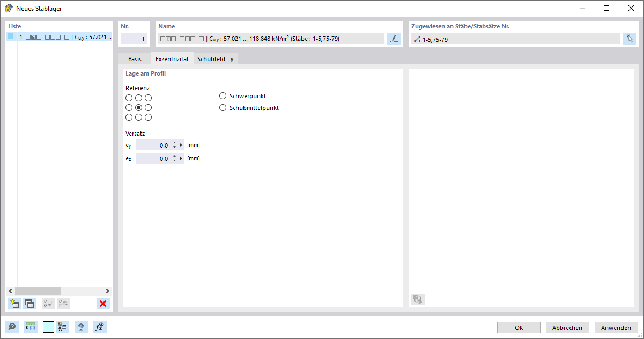The width and height of the screenshot is (644, 339).
Task: Click the assigned members field 1-5,75-79
Action: (515, 39)
